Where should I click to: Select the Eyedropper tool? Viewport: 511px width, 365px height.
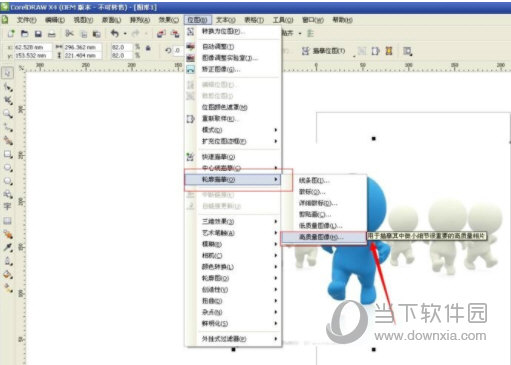point(8,248)
